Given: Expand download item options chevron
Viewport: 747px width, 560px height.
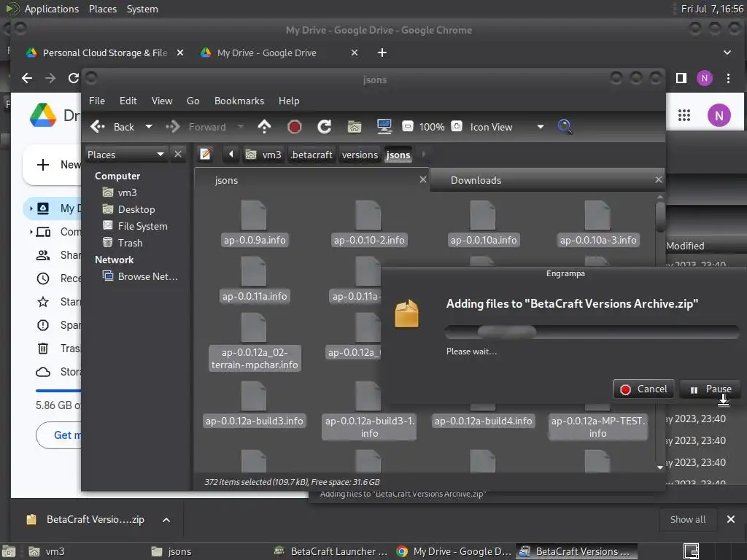Looking at the screenshot, I should [x=166, y=519].
